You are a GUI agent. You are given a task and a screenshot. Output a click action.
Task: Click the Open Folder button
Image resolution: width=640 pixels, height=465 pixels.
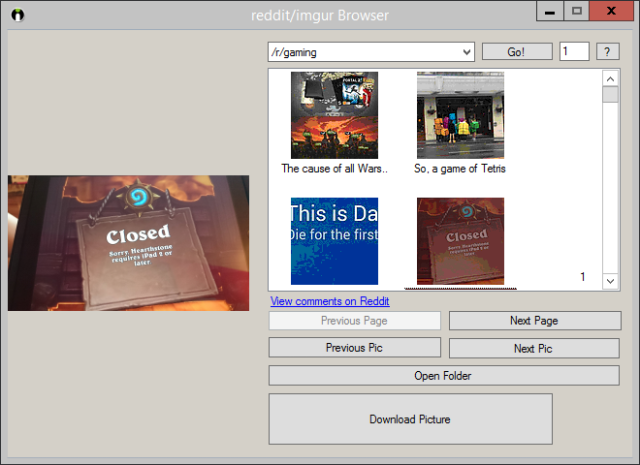pyautogui.click(x=443, y=376)
